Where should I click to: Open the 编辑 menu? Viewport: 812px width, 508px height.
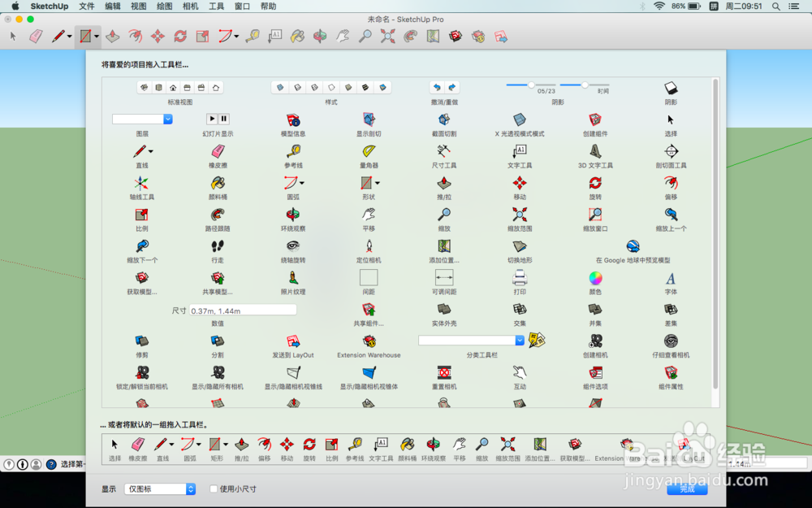point(112,7)
